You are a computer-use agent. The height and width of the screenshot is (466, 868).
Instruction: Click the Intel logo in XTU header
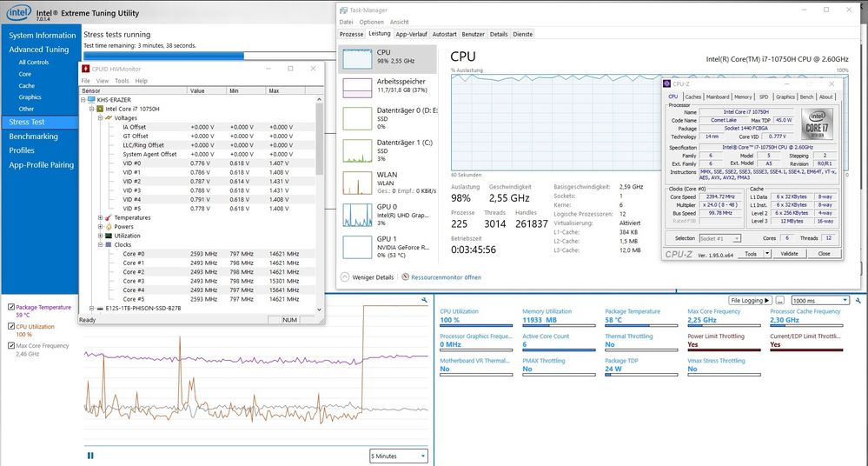tap(17, 14)
